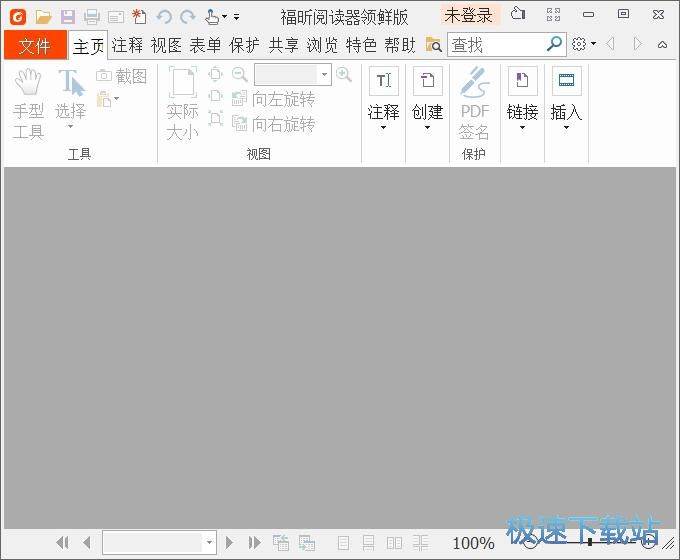Switch to the 保护 ribbon tab
The image size is (680, 560).
click(245, 45)
